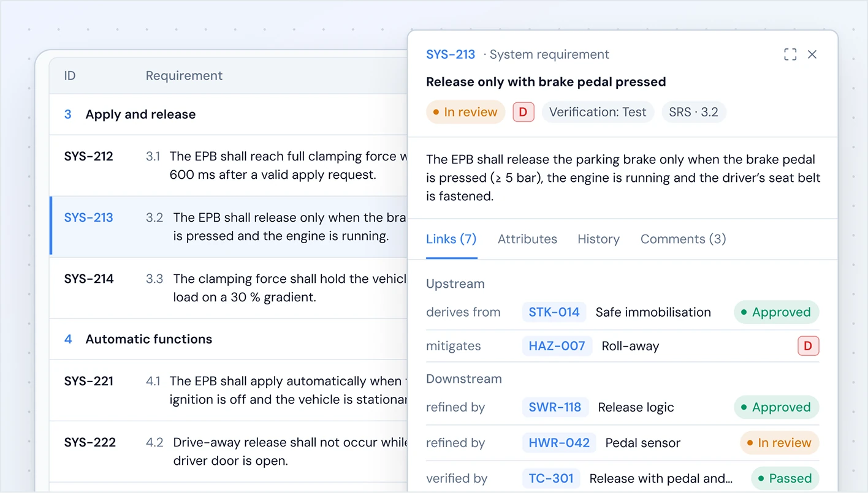Switch to the Attributes tab
The image size is (868, 493).
(x=527, y=239)
